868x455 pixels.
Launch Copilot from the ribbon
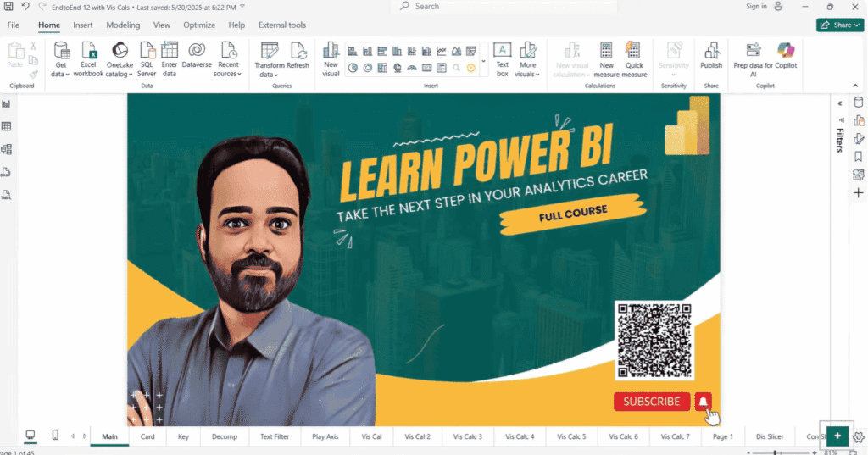pos(786,55)
